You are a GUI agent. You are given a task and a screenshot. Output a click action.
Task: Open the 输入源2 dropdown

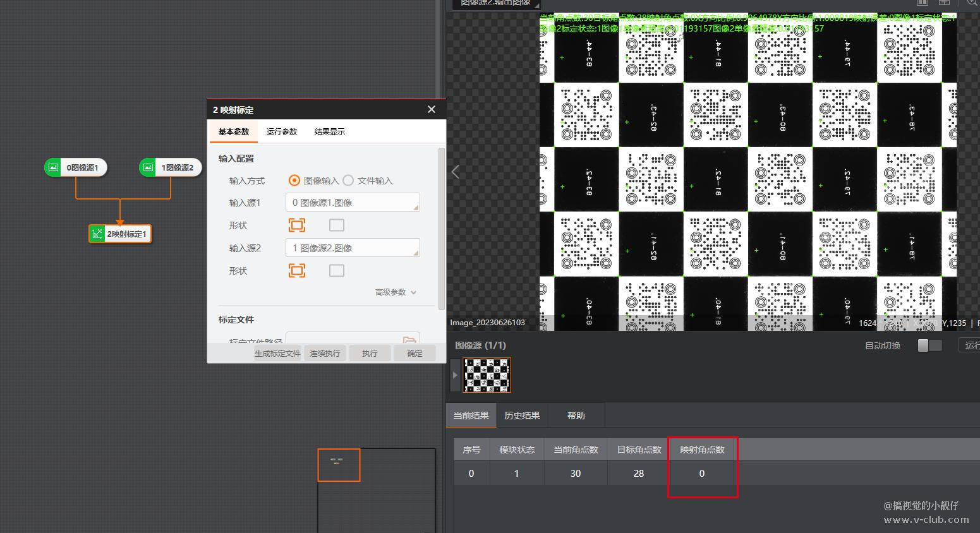pos(353,248)
